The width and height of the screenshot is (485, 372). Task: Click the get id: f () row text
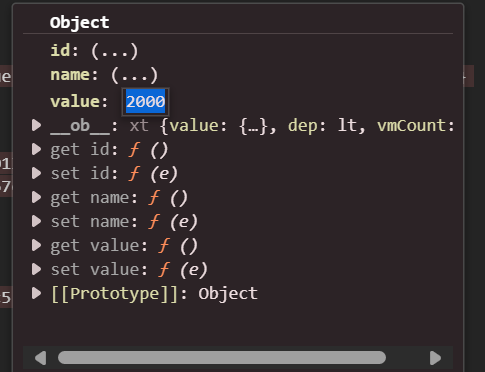(109, 150)
